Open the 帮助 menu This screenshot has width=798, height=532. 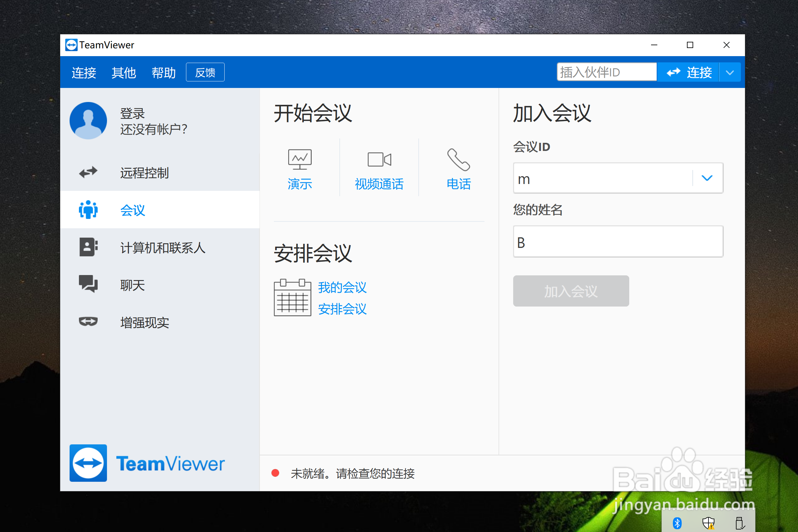(164, 73)
